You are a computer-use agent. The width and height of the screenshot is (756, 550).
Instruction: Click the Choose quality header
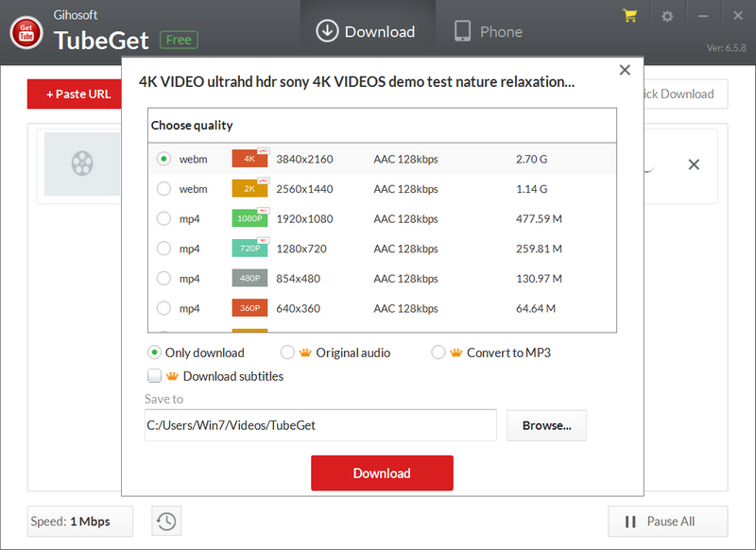point(192,126)
